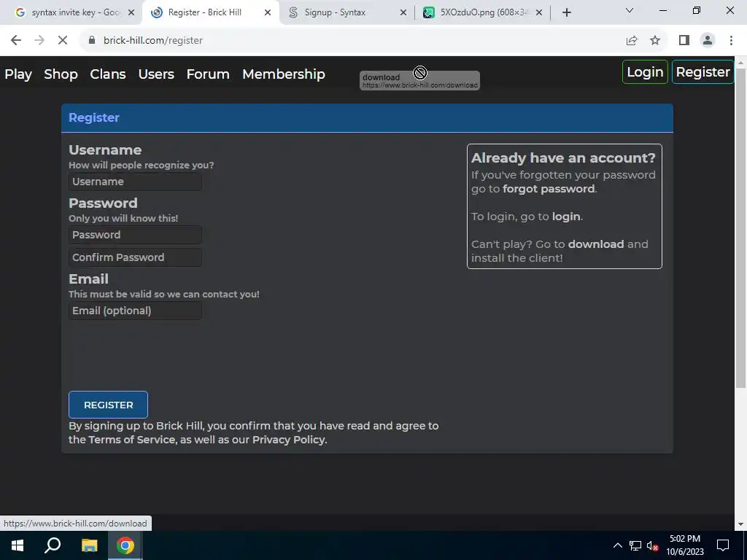Open the clock showing 5:02 PM
Image resolution: width=747 pixels, height=560 pixels.
click(x=684, y=545)
